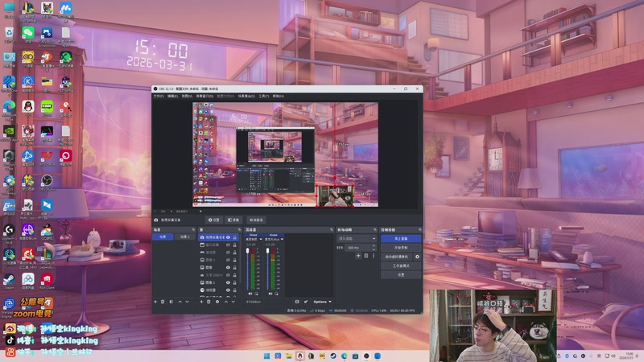
Task: Click the stop streaming button
Action: [401, 238]
